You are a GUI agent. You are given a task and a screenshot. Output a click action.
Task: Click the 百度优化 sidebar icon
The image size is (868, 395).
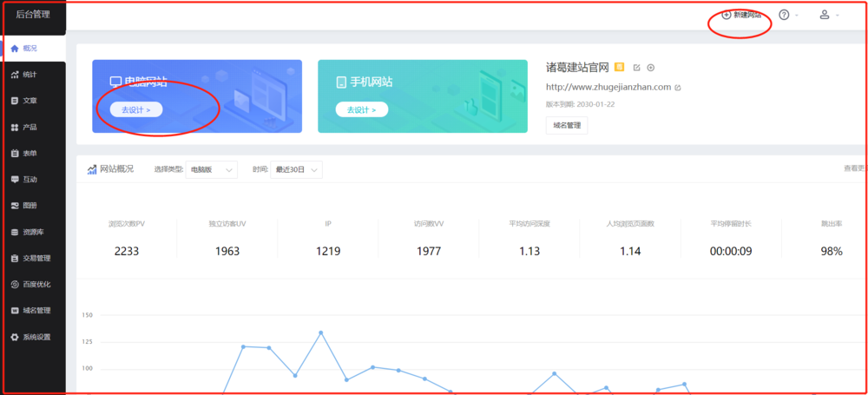pos(15,285)
